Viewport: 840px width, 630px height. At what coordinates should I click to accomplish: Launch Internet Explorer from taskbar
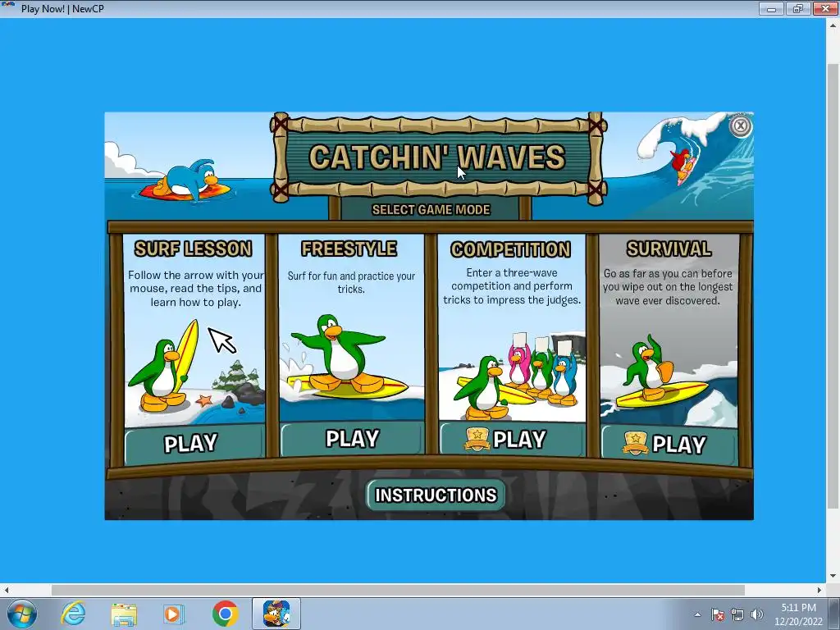[x=73, y=614]
